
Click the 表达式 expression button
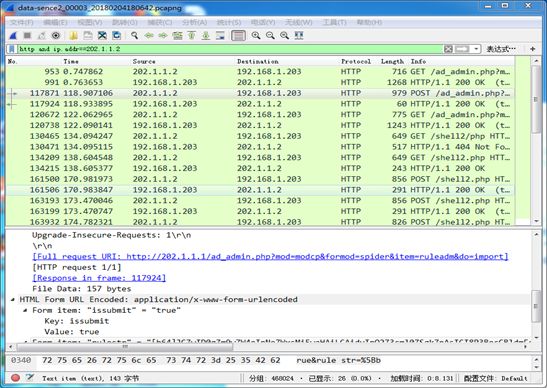[x=501, y=49]
